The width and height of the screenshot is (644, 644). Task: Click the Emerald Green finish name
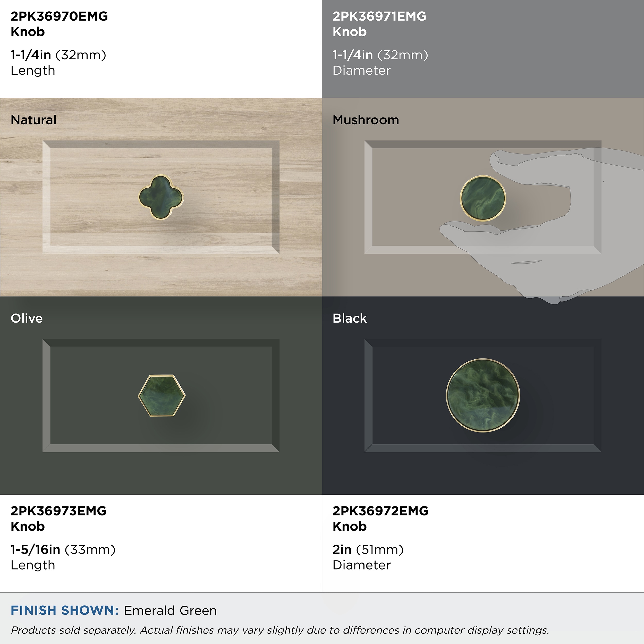(x=170, y=611)
